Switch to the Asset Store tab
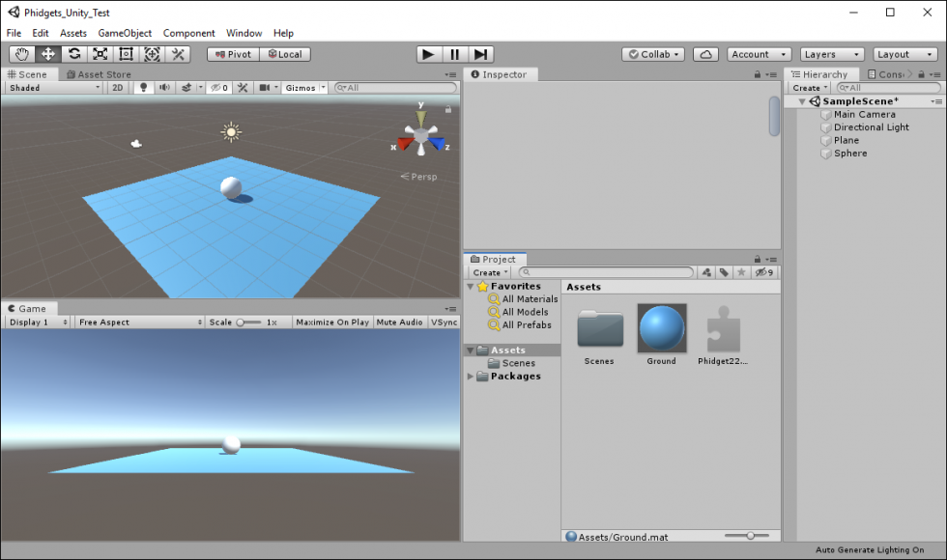947x560 pixels. tap(99, 74)
